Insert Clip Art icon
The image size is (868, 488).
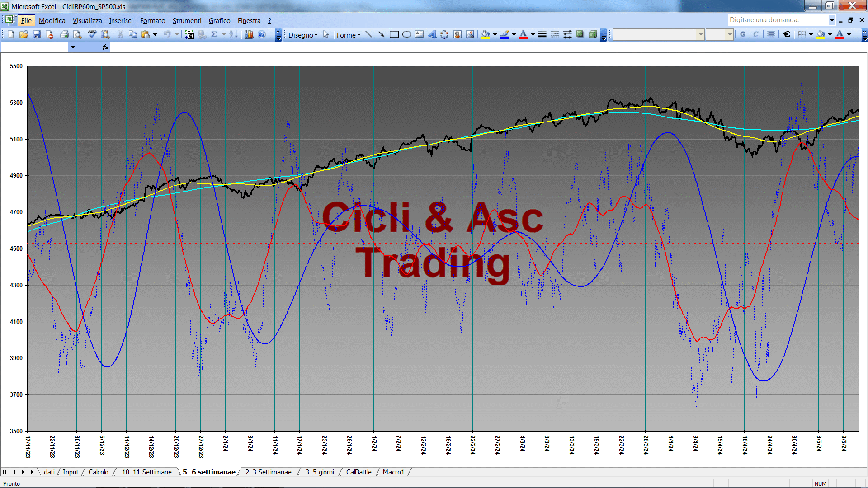point(458,34)
